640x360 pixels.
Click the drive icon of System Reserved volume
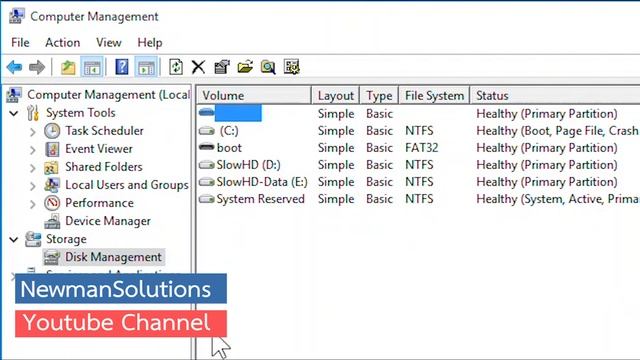[x=207, y=199]
